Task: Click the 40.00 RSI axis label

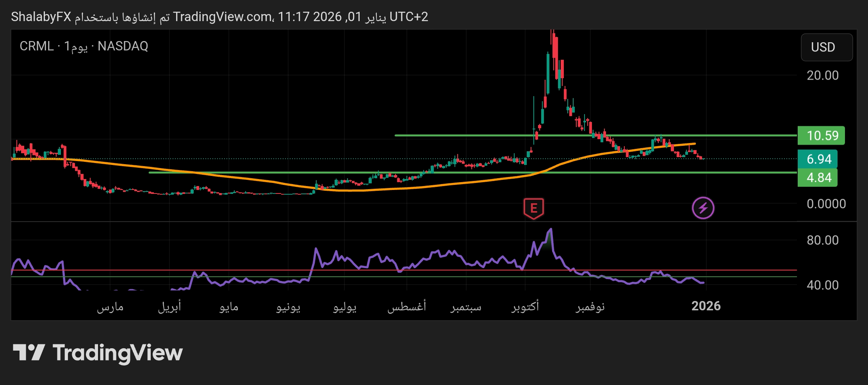Action: click(x=822, y=285)
